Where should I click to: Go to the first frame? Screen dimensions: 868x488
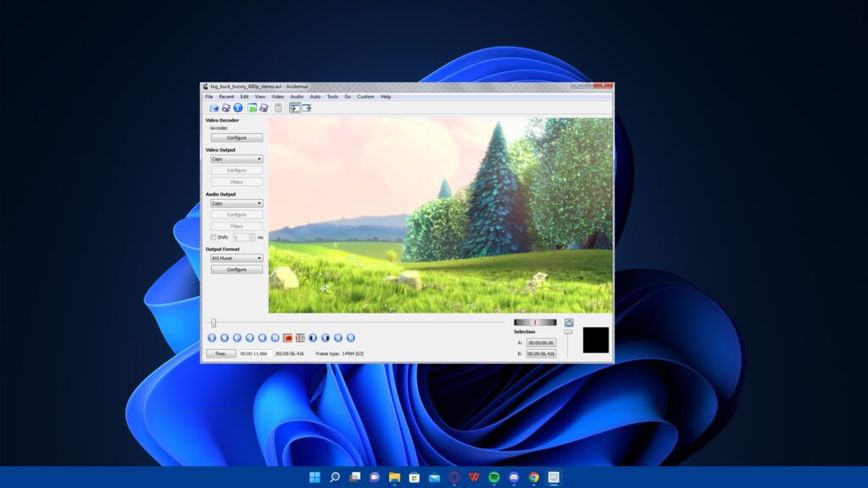click(338, 337)
